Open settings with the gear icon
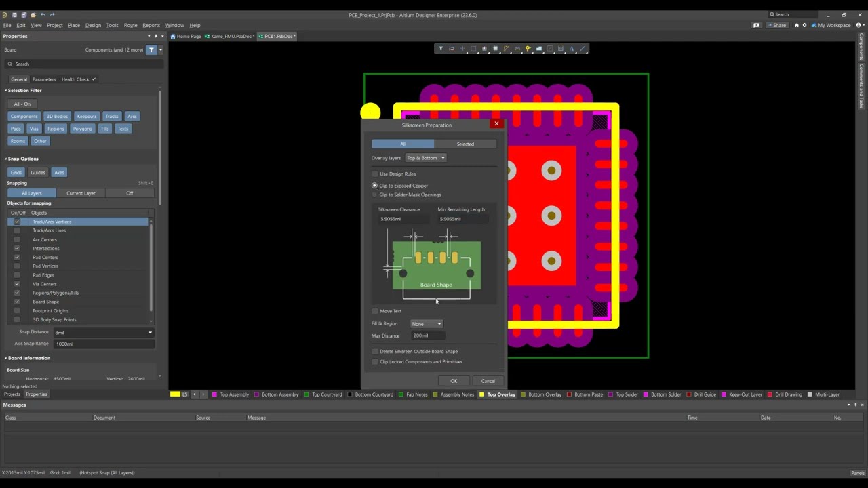The height and width of the screenshot is (488, 868). tap(805, 25)
